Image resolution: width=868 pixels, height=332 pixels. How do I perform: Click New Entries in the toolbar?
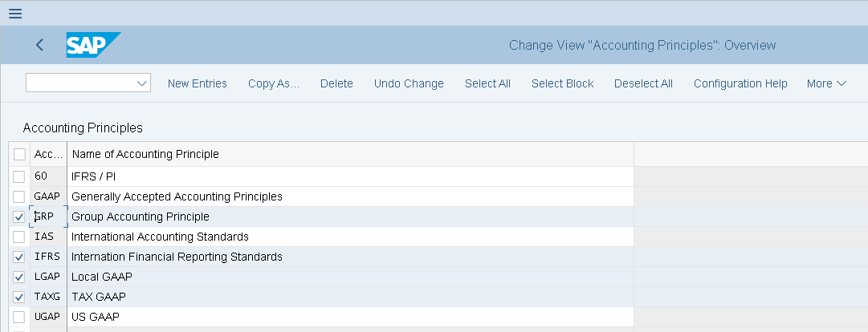click(197, 83)
